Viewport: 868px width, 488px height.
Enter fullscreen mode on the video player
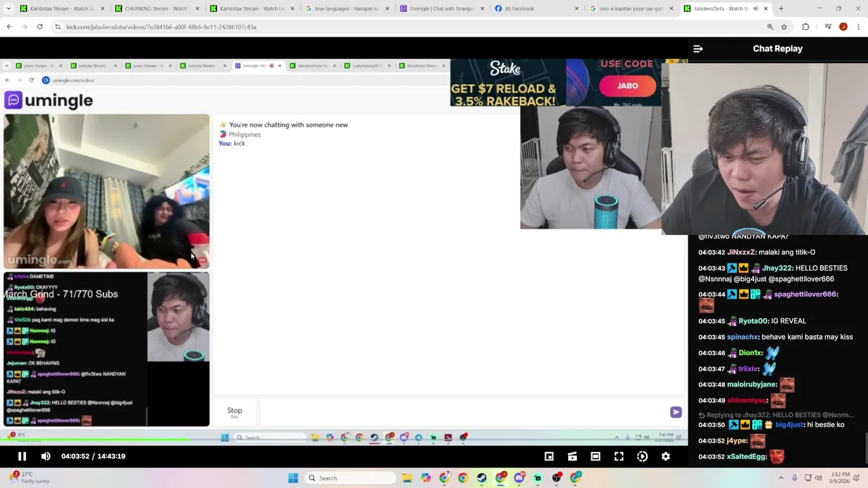pos(618,456)
